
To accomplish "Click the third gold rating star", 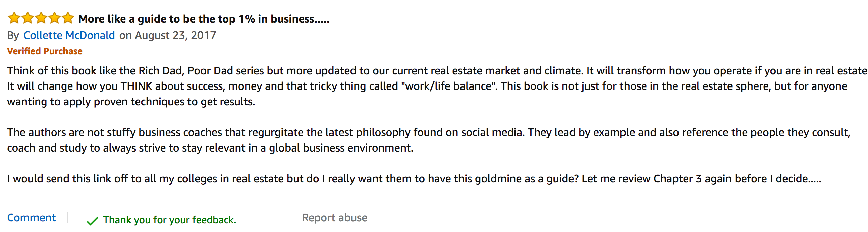I will [x=41, y=18].
